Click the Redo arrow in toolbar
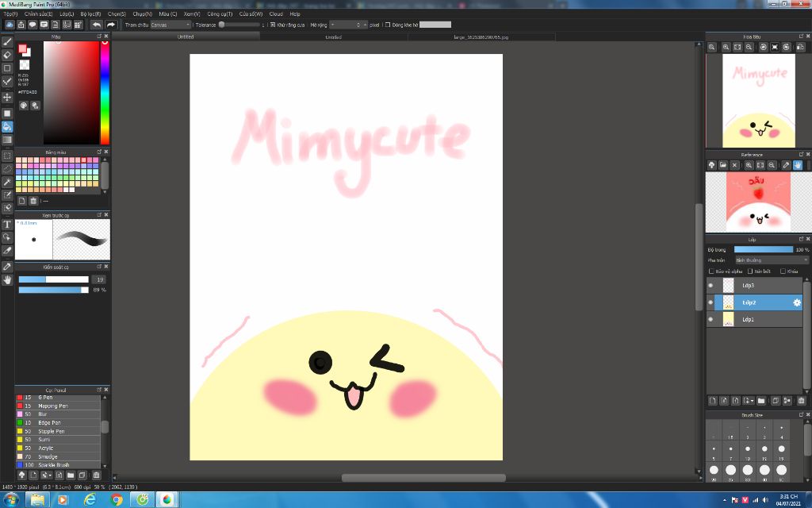Image resolution: width=812 pixels, height=508 pixels. 111,25
